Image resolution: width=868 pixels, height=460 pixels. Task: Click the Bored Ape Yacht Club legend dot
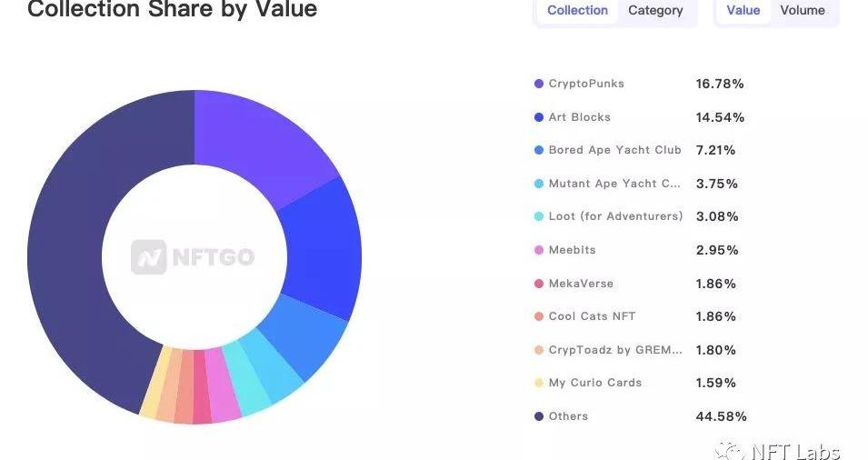(x=539, y=151)
